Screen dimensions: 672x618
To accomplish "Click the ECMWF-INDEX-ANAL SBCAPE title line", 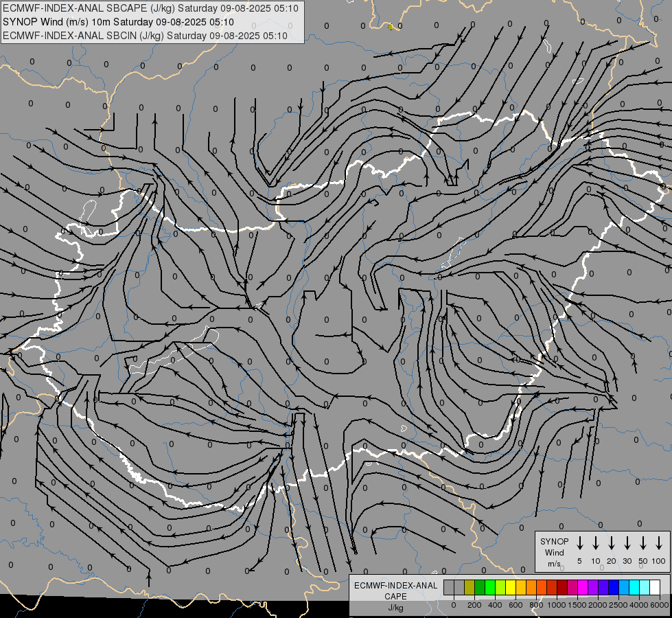I will [150, 8].
